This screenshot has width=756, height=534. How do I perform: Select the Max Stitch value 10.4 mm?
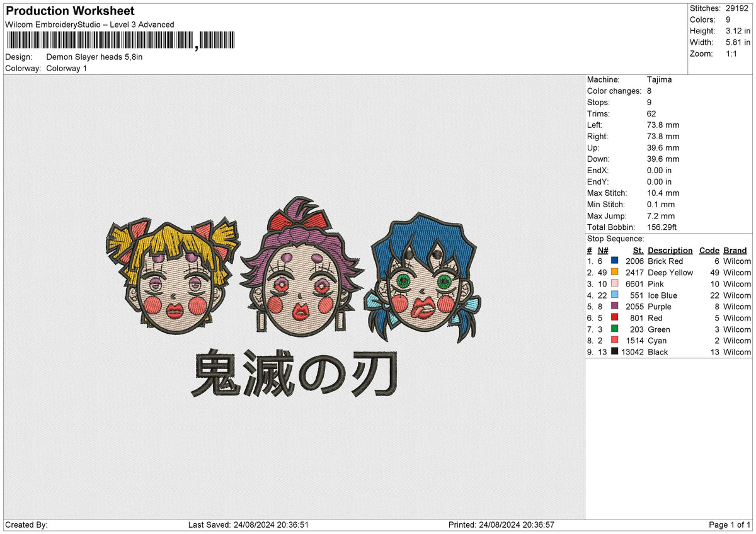(x=662, y=193)
